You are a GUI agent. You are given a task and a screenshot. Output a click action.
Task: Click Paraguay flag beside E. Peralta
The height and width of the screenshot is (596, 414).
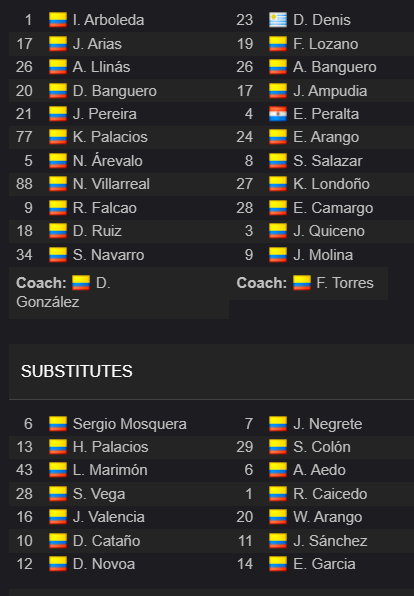[x=278, y=114]
